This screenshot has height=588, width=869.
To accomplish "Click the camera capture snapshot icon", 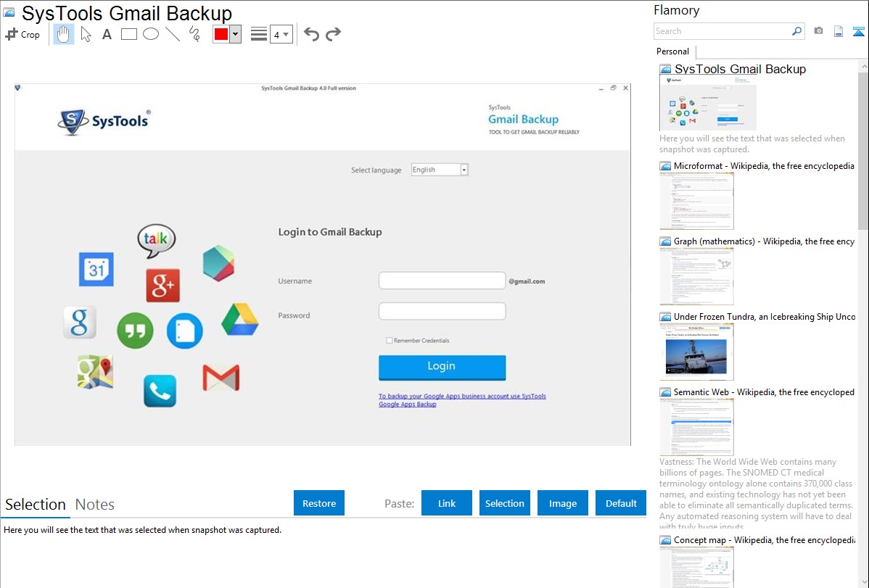I will (818, 31).
